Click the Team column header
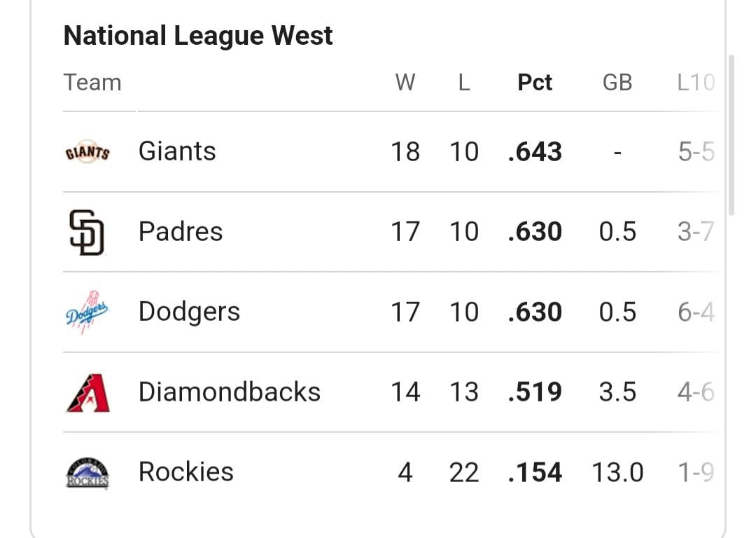Screen dimensions: 756x538 pos(92,83)
